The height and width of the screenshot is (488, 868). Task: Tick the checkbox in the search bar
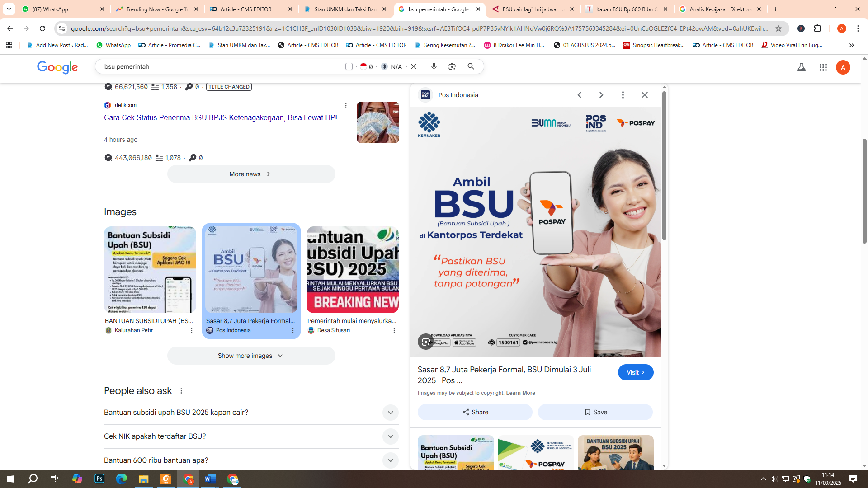(x=349, y=66)
